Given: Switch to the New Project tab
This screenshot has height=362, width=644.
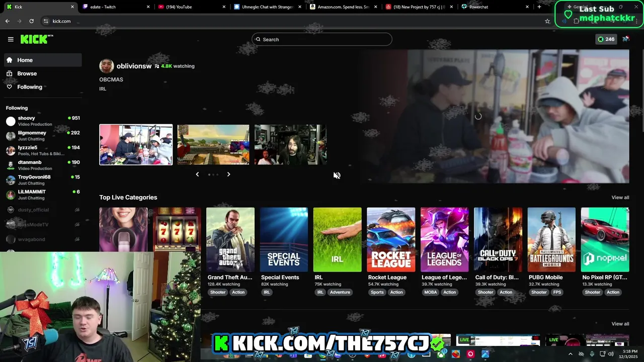Looking at the screenshot, I should point(420,7).
